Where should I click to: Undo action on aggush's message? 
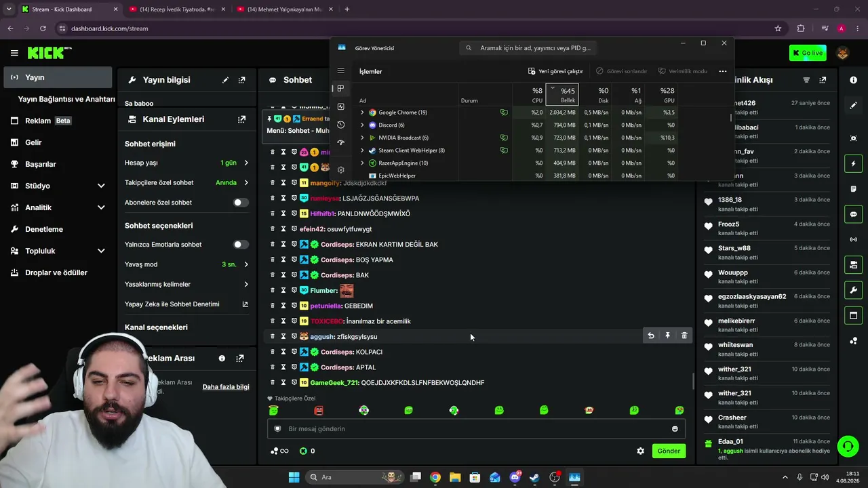click(x=651, y=335)
